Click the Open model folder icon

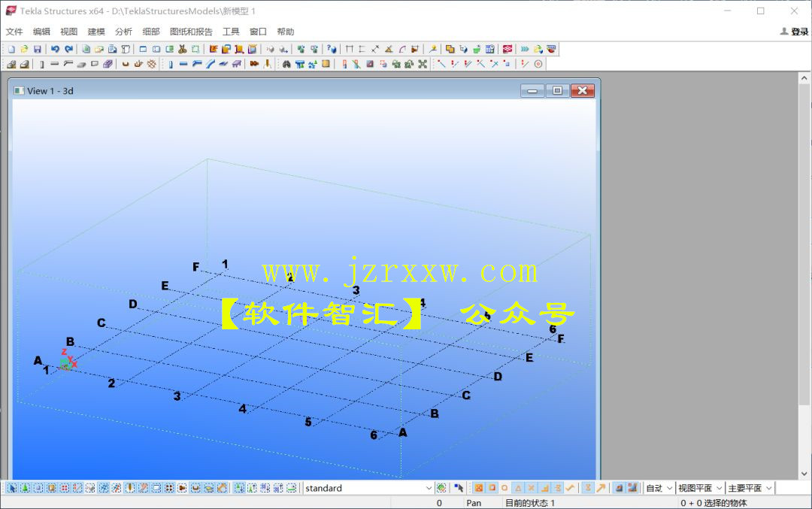coord(24,49)
